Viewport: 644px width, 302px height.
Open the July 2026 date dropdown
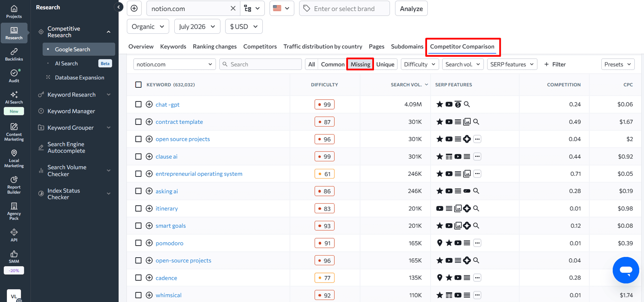click(197, 26)
